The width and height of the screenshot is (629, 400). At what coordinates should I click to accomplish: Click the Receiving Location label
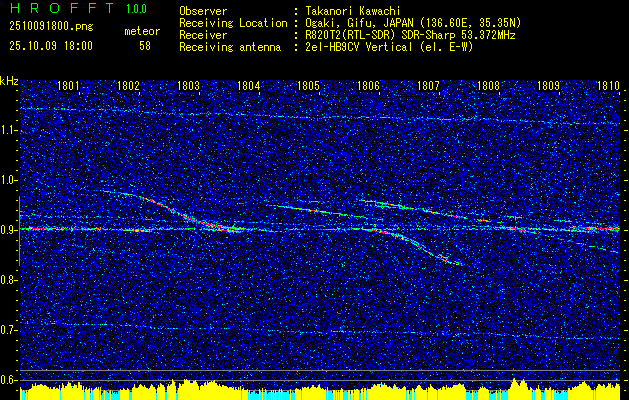click(x=233, y=23)
